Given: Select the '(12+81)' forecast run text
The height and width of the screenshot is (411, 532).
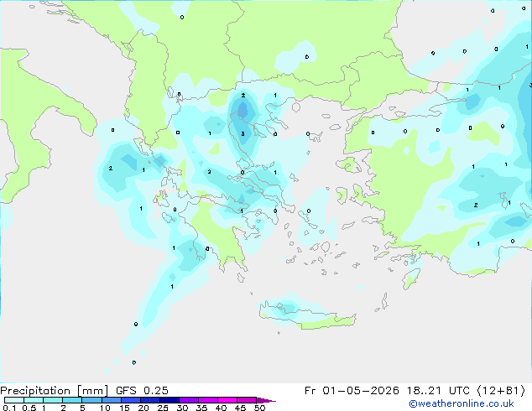Looking at the screenshot, I should [501, 391].
